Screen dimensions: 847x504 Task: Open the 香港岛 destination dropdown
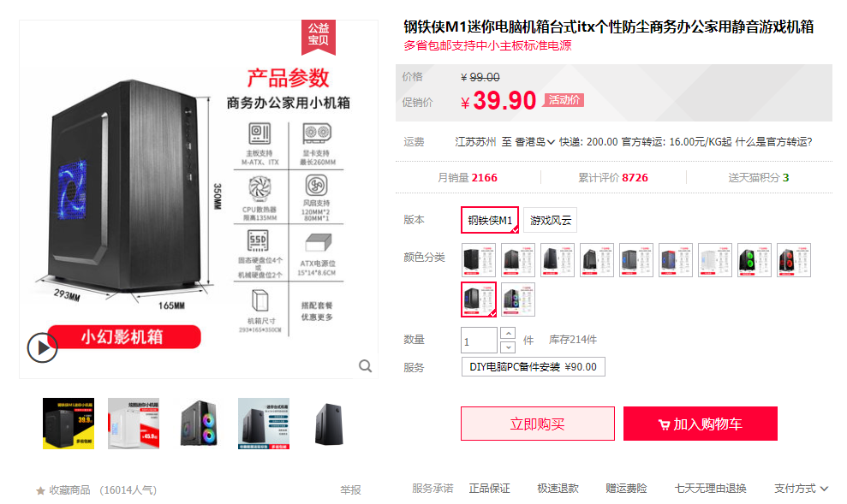pyautogui.click(x=534, y=142)
